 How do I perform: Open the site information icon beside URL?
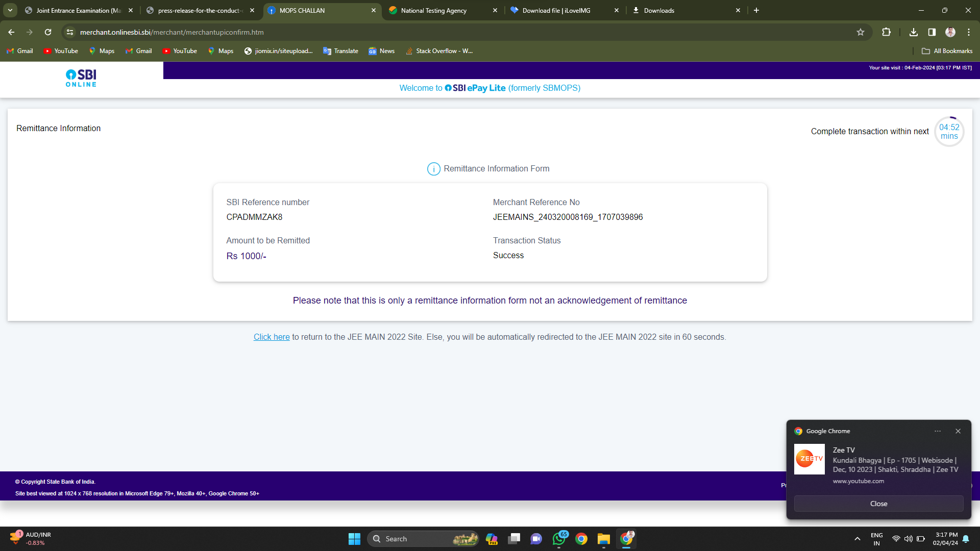[70, 32]
